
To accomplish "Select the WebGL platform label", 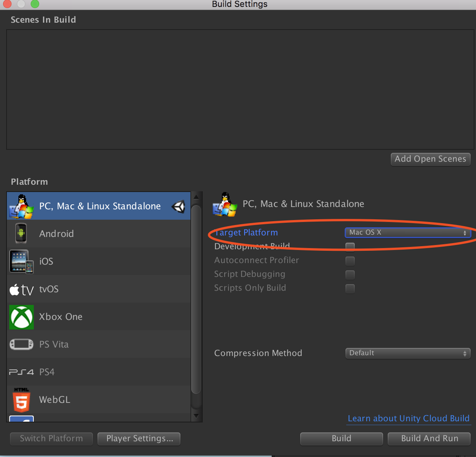I will [x=55, y=400].
